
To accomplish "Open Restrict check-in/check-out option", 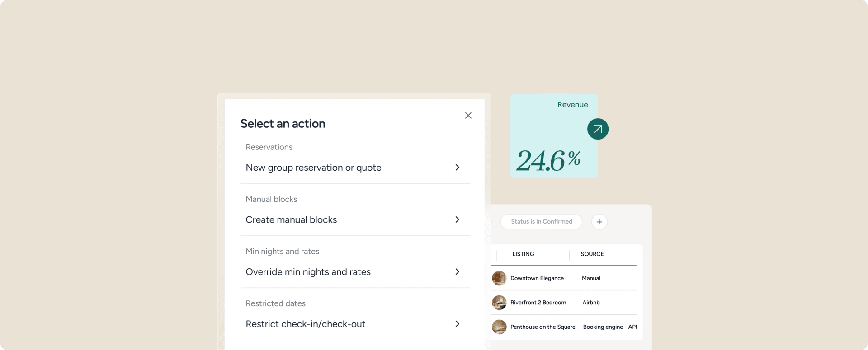I will tap(305, 324).
